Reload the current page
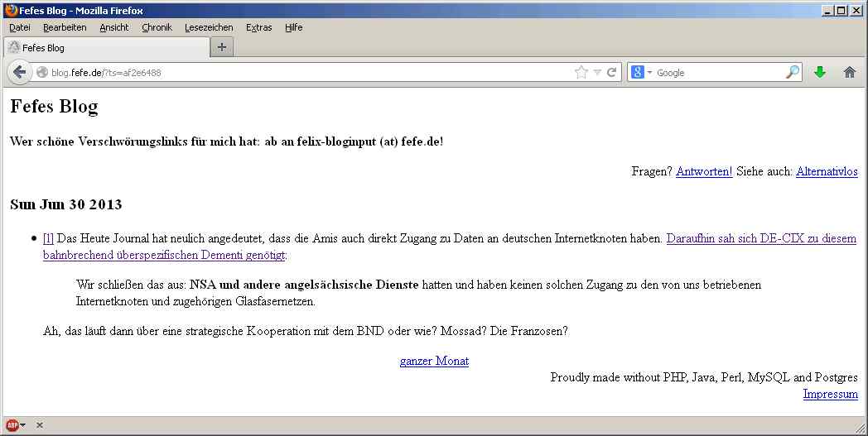 tap(612, 73)
